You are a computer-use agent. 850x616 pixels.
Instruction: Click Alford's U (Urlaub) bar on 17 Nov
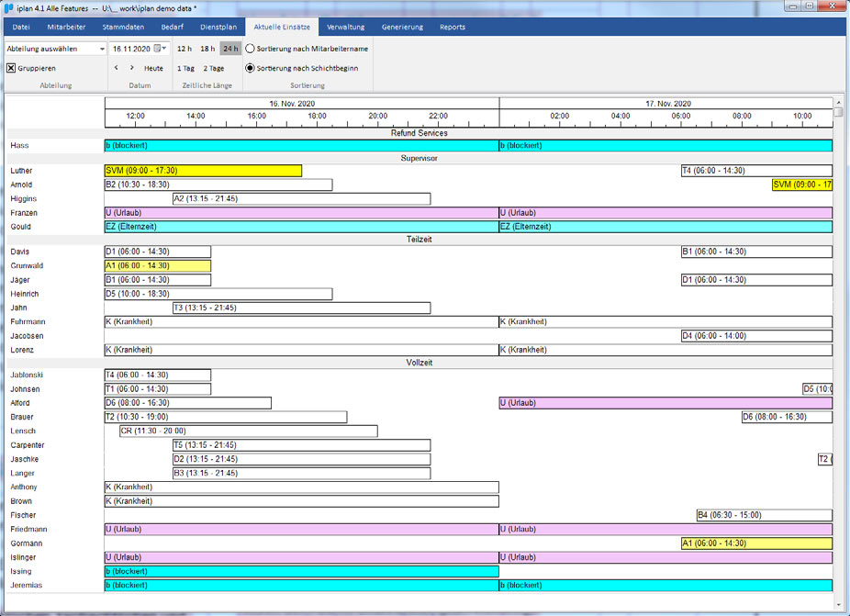click(x=665, y=403)
